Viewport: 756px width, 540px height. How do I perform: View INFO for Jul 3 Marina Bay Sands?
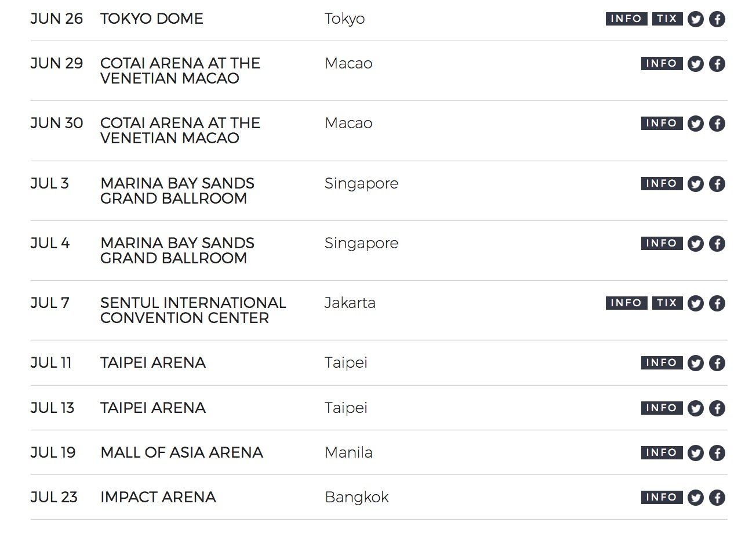coord(661,183)
